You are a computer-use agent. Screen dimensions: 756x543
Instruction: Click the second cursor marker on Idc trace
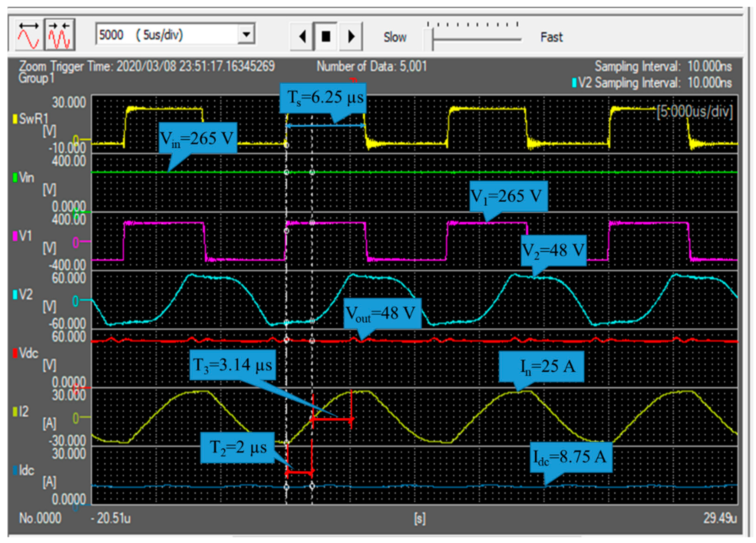pyautogui.click(x=312, y=486)
